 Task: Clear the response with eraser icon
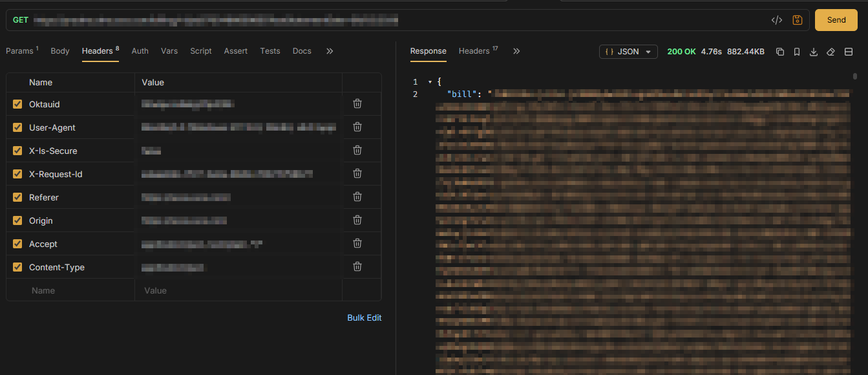(831, 52)
